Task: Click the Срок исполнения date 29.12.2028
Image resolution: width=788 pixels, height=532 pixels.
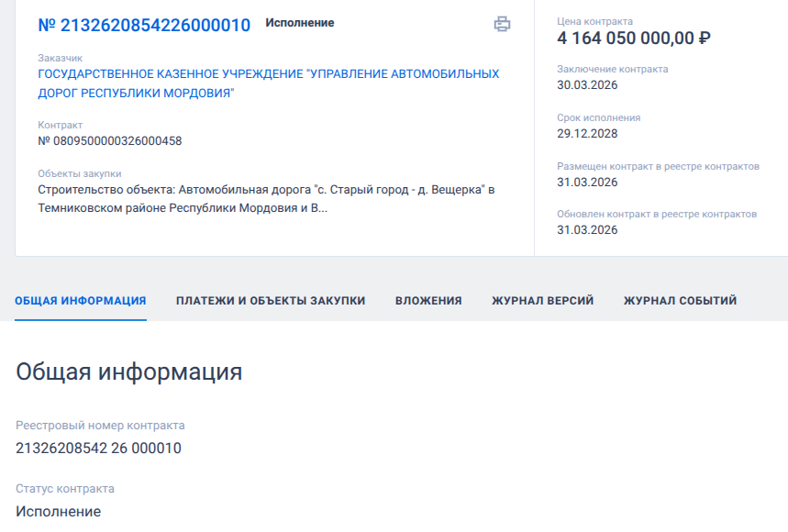Action: (587, 133)
